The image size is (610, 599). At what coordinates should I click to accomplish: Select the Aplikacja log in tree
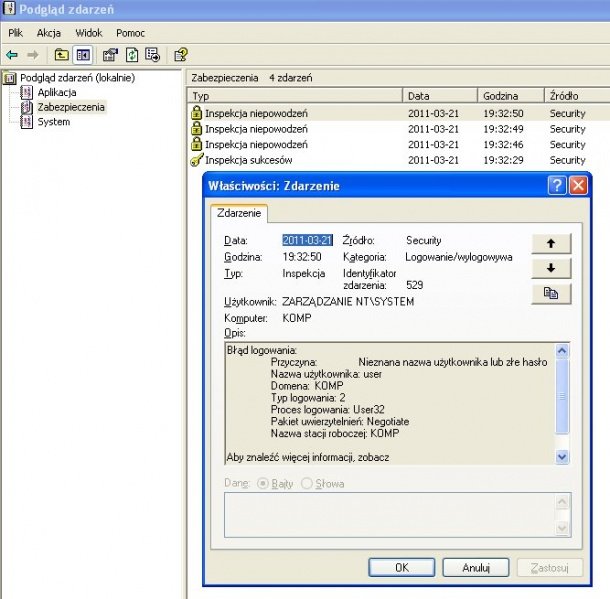click(58, 92)
